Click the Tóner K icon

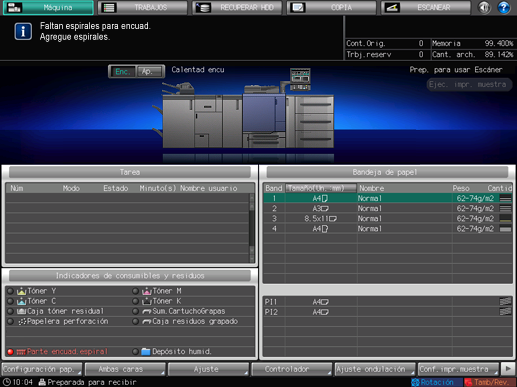147,301
